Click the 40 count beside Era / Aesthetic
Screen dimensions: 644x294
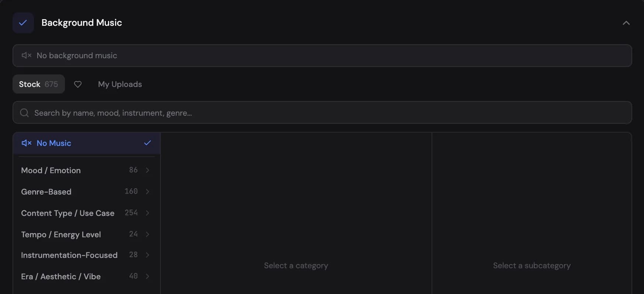click(x=133, y=276)
